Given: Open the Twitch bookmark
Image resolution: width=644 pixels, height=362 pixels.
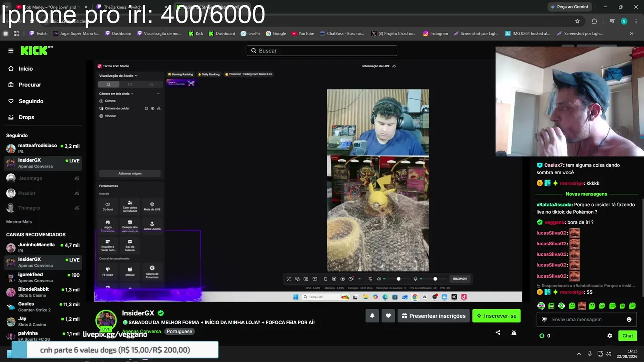Looking at the screenshot, I should click(39, 34).
